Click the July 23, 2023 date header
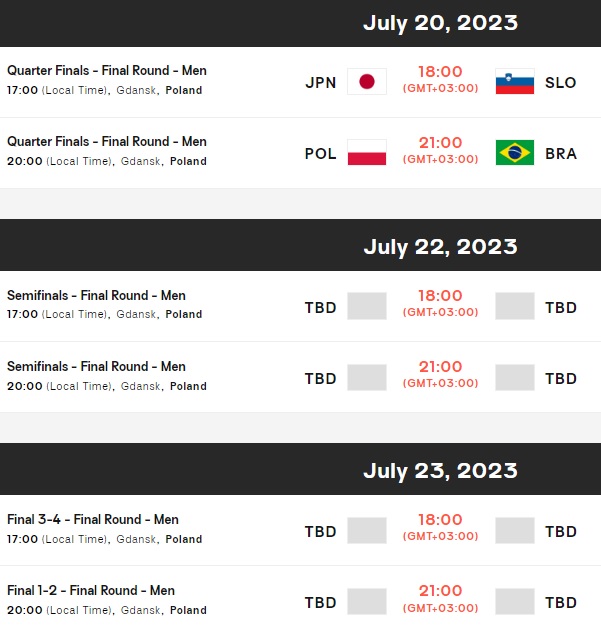Screen dimensions: 601x634 point(440,470)
